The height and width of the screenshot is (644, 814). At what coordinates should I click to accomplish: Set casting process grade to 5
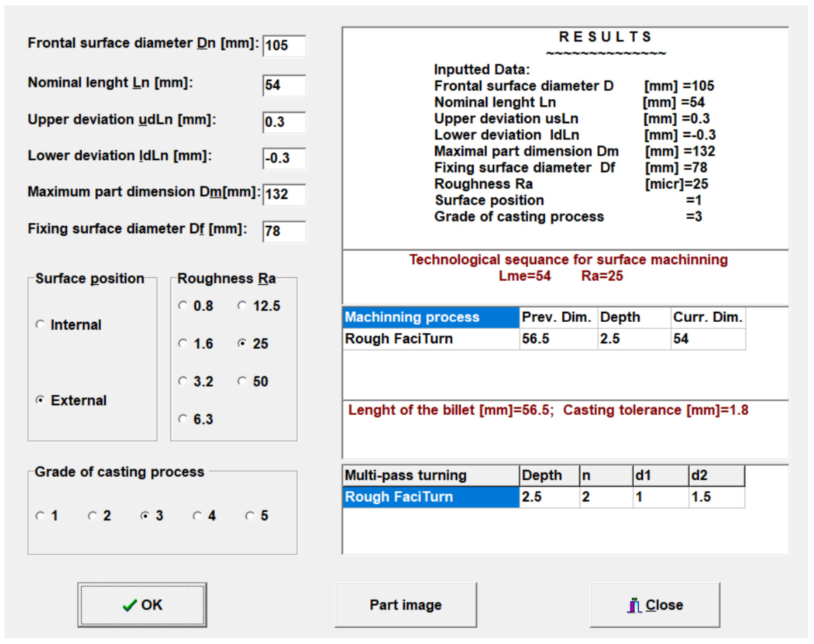249,516
